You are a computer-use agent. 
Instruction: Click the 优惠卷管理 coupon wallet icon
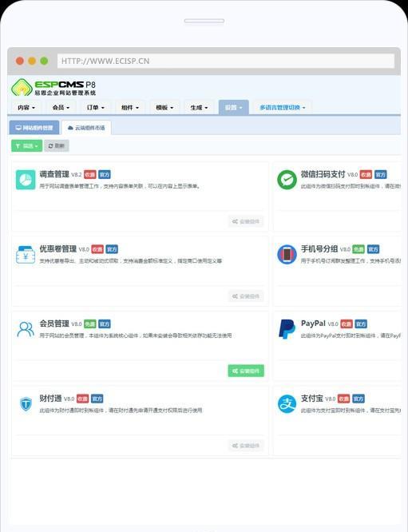[26, 255]
